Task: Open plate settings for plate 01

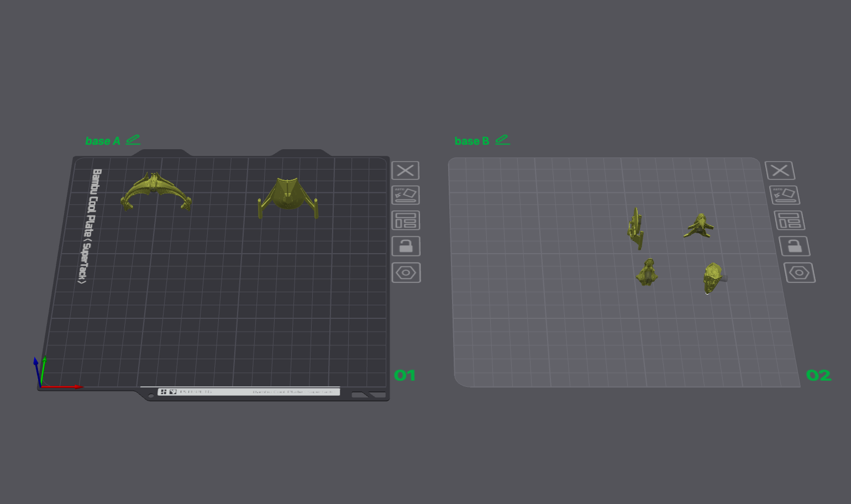Action: (406, 272)
